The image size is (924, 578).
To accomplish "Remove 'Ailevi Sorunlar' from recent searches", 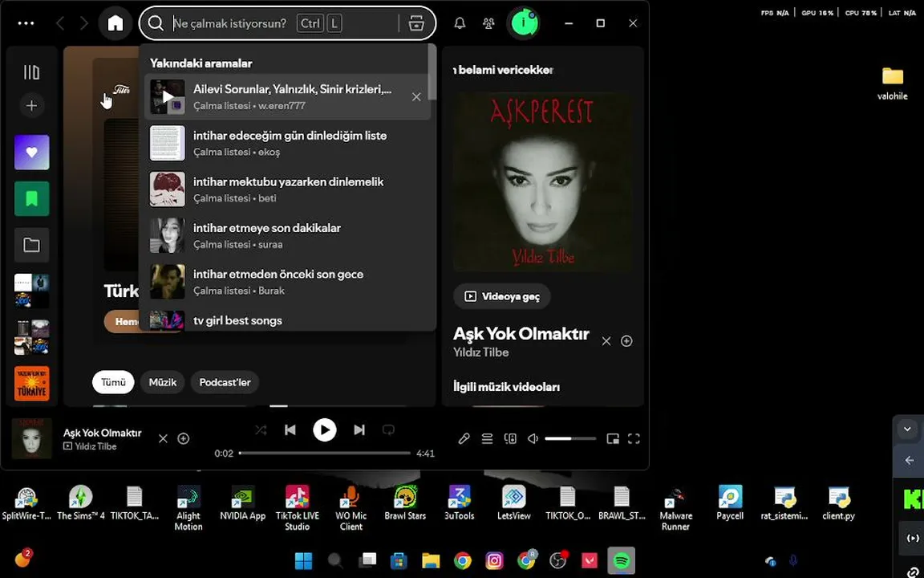I will pyautogui.click(x=416, y=96).
